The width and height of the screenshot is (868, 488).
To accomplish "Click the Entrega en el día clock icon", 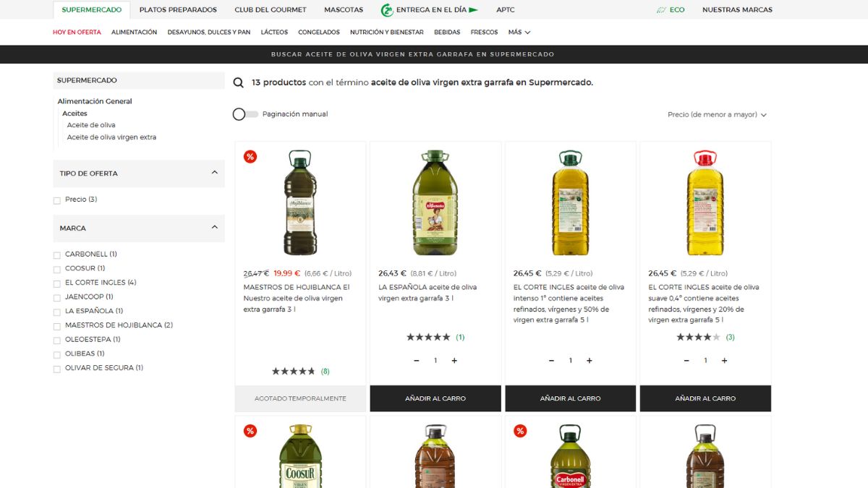I will pyautogui.click(x=387, y=10).
